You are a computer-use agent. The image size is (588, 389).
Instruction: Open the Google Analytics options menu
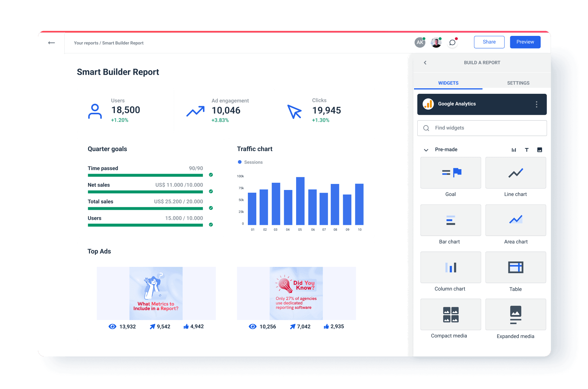[x=536, y=104]
